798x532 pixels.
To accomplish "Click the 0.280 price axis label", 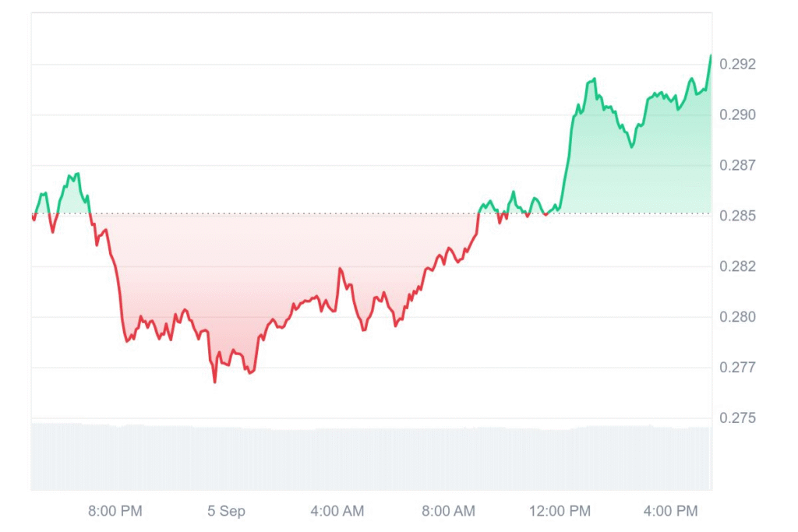I will click(737, 317).
